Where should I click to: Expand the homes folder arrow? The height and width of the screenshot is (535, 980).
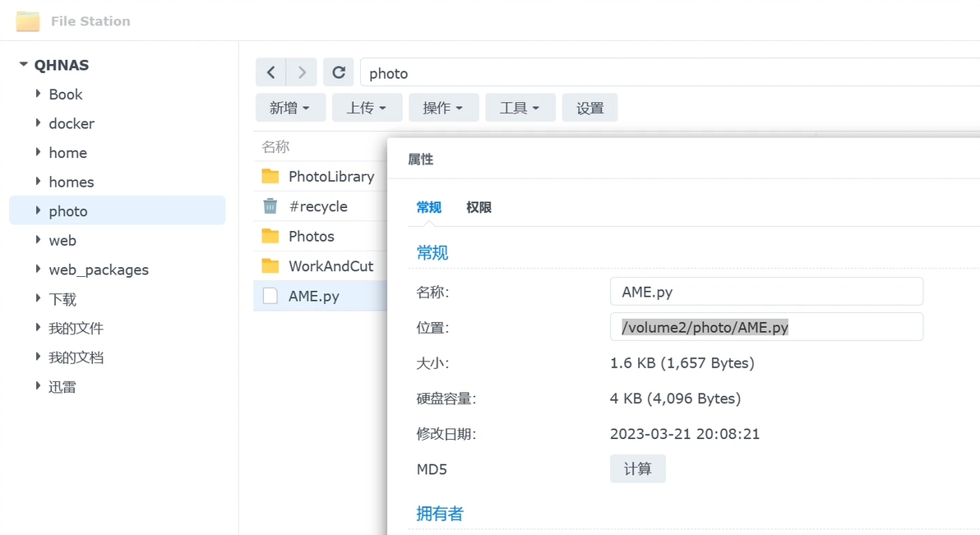point(38,182)
